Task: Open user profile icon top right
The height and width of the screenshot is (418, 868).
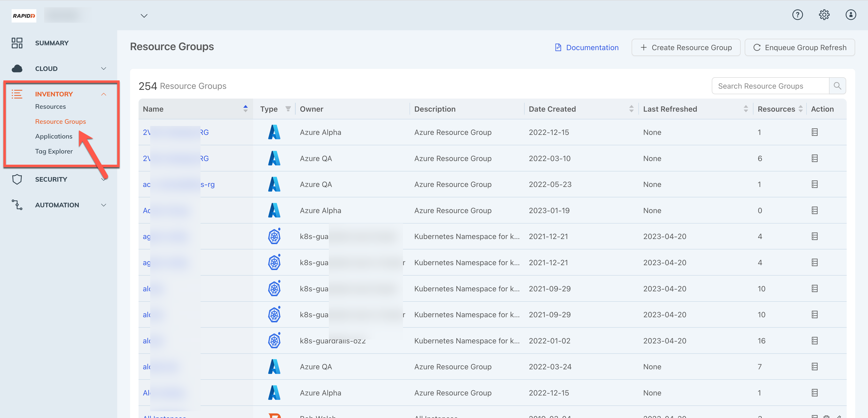Action: (x=851, y=15)
